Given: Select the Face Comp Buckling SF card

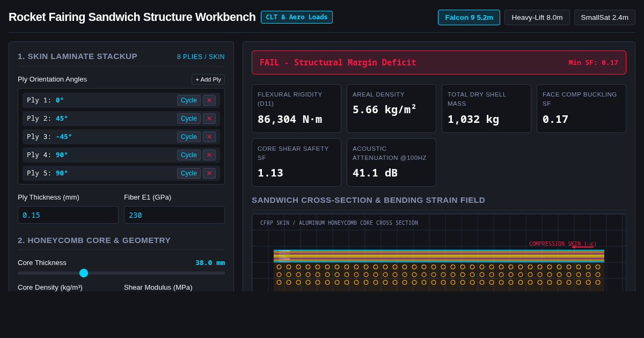Looking at the screenshot, I should [581, 108].
